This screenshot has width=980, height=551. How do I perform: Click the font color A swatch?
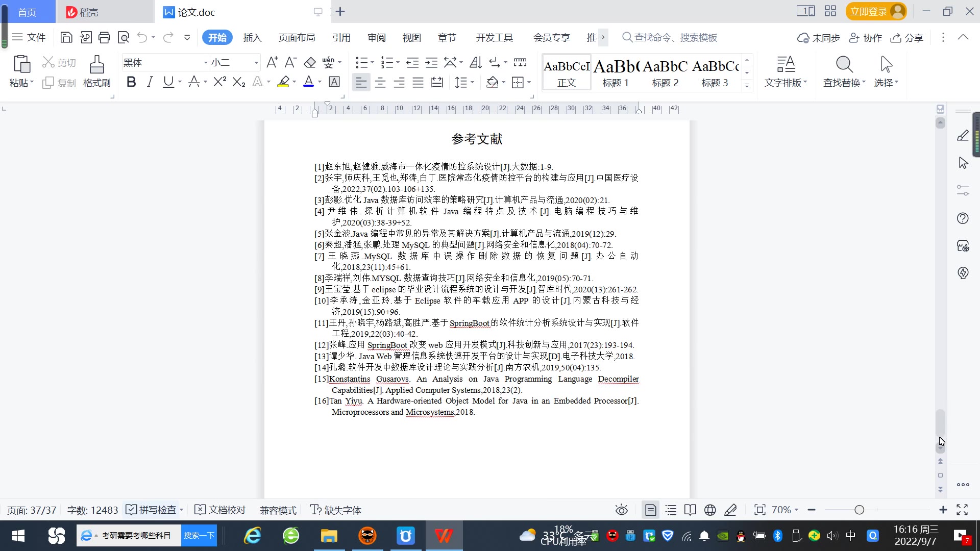(308, 82)
